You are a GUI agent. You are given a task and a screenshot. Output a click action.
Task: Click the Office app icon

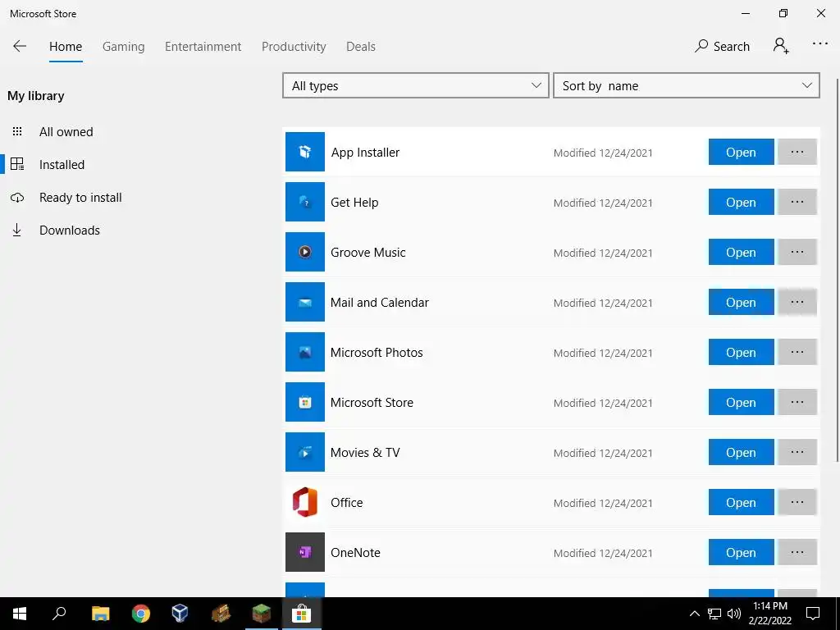(x=305, y=502)
